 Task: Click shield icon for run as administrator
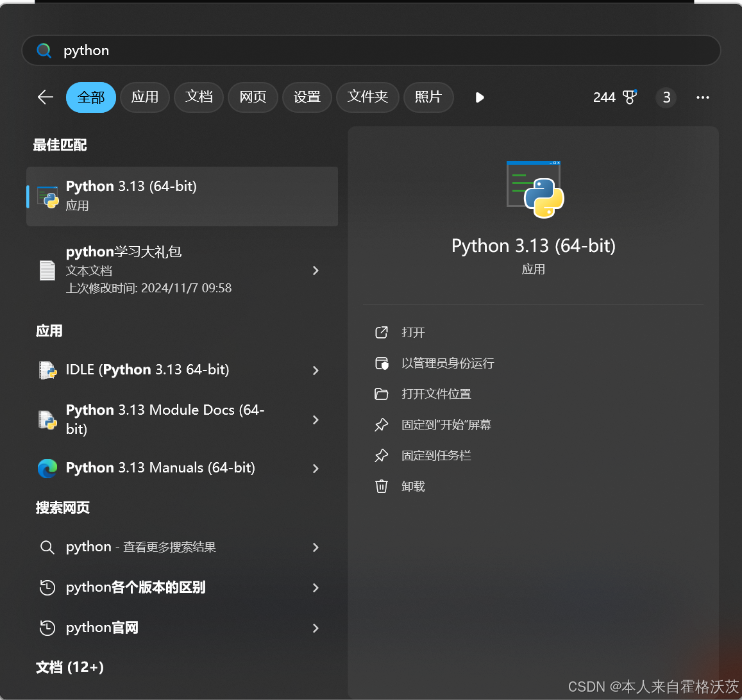pyautogui.click(x=382, y=363)
